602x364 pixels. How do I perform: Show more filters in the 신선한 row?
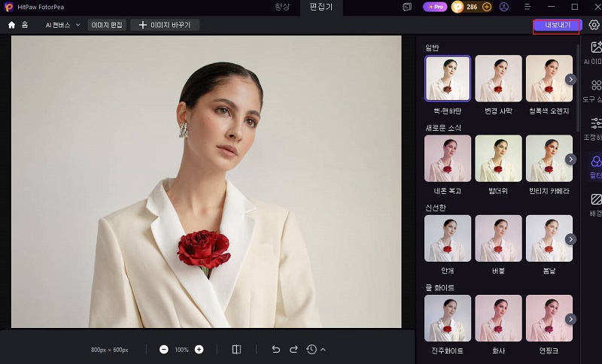pyautogui.click(x=570, y=239)
